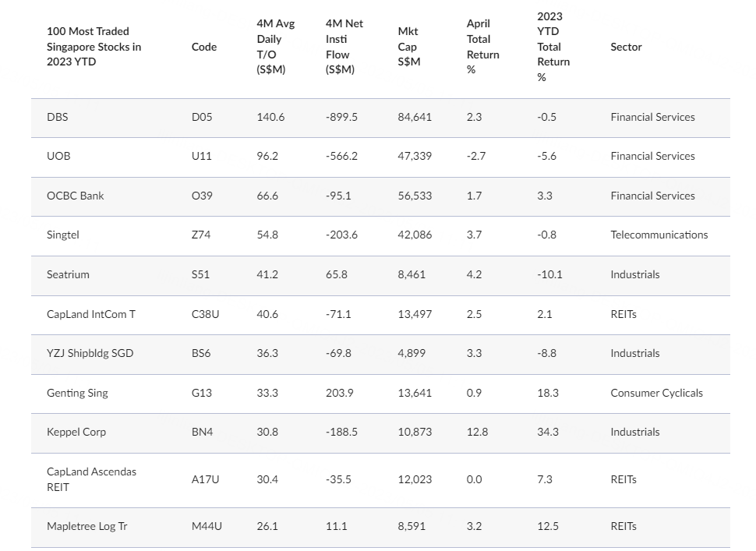Click the April Total Return % header
The image size is (756, 551).
482,47
